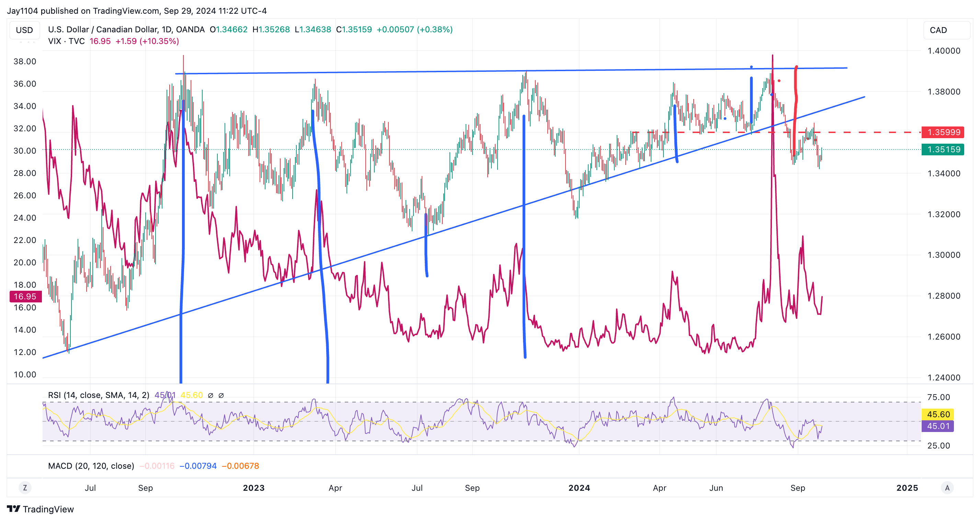The image size is (980, 521).
Task: Click the Z timezone button at bottom left
Action: pyautogui.click(x=25, y=488)
